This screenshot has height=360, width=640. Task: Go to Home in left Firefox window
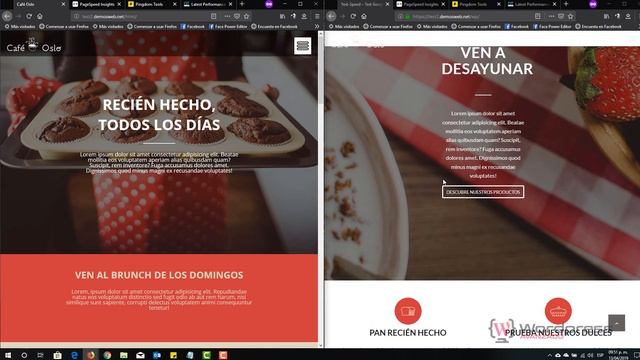tap(40, 16)
